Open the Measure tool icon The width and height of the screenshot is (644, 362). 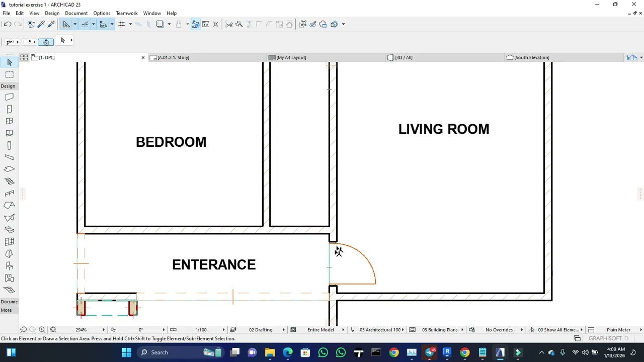205,24
